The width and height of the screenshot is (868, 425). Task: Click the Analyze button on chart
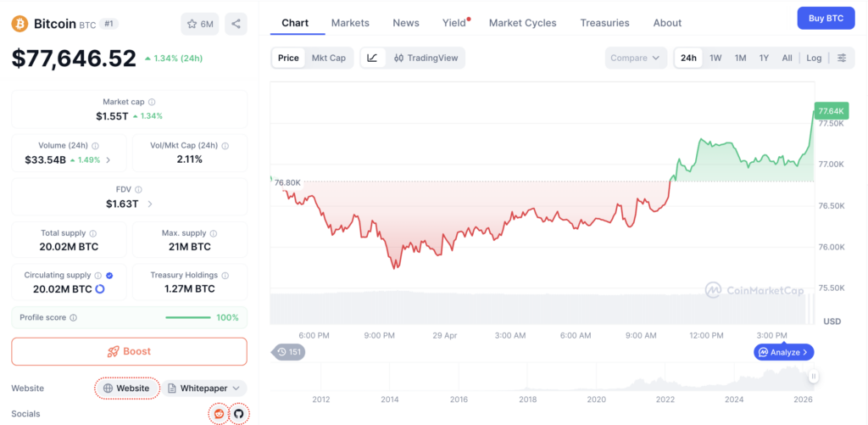[x=783, y=352]
